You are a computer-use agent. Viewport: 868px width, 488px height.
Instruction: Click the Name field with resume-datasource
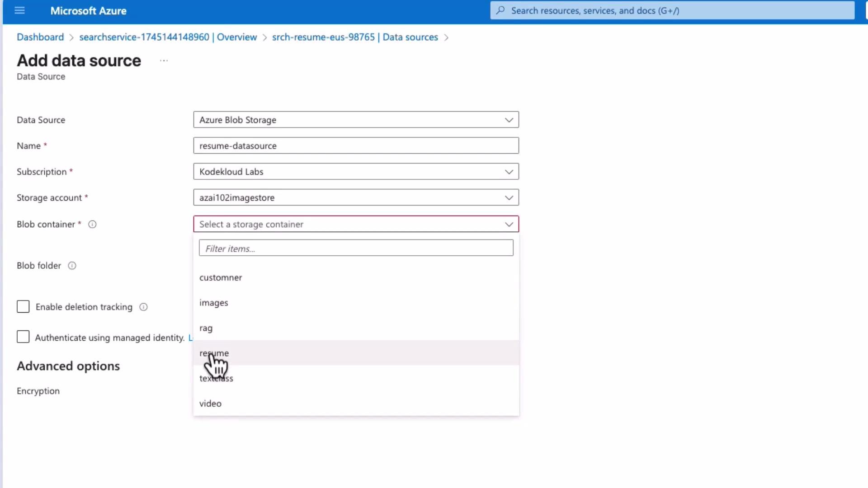point(356,145)
